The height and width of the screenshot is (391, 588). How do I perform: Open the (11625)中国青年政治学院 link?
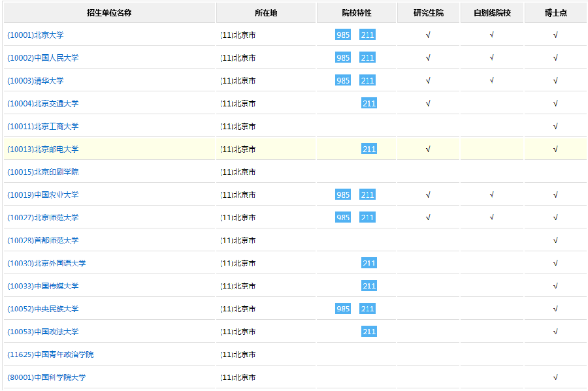[x=50, y=354]
